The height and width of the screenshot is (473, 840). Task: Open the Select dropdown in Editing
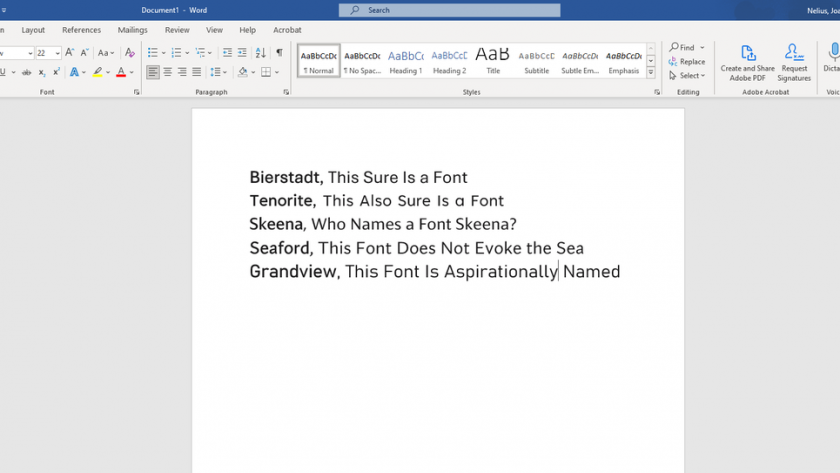688,75
